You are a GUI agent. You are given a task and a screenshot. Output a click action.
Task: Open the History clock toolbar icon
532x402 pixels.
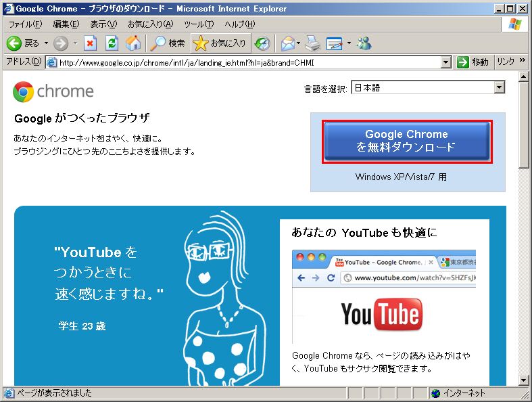pyautogui.click(x=262, y=43)
